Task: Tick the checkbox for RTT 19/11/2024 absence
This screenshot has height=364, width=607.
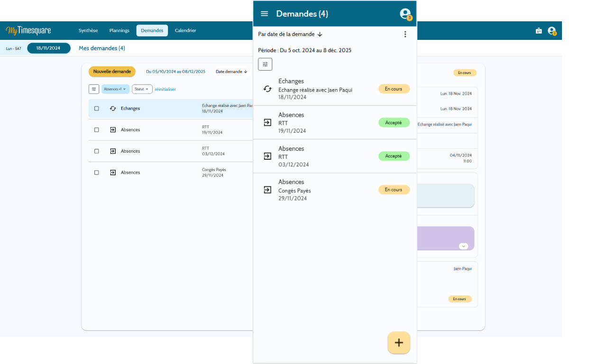Action: pyautogui.click(x=97, y=130)
